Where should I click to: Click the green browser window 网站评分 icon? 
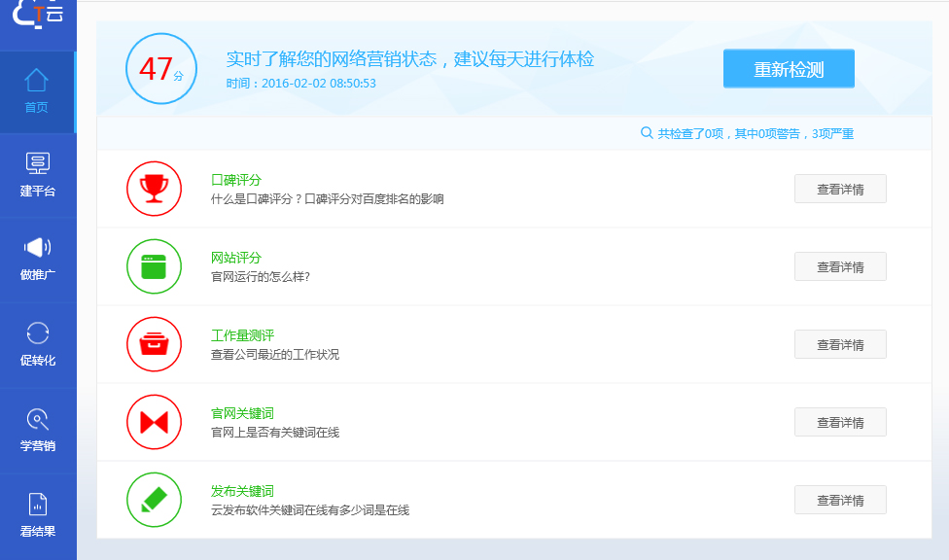(154, 266)
